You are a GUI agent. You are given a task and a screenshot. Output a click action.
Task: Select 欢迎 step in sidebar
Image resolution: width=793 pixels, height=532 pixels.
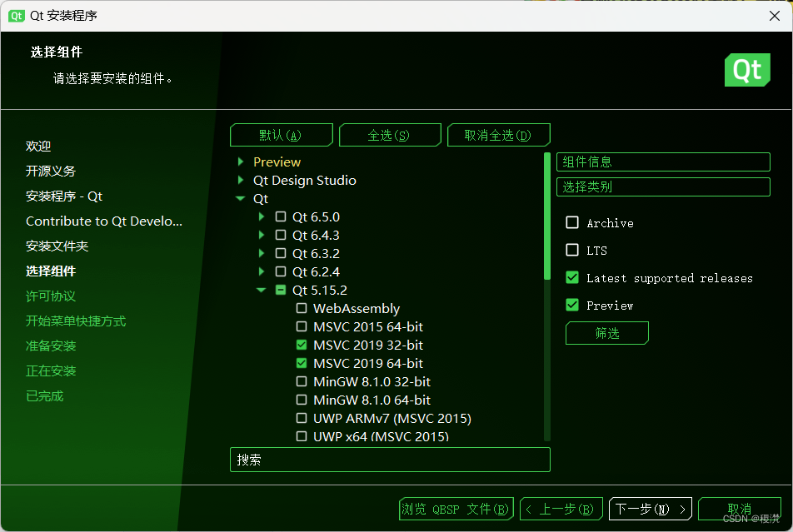pyautogui.click(x=38, y=147)
